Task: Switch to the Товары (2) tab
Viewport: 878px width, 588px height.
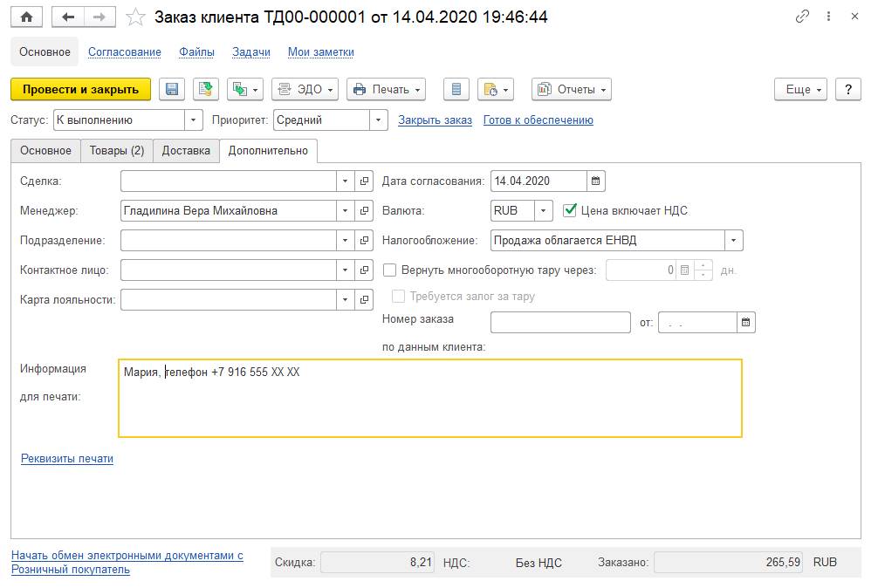Action: (117, 151)
